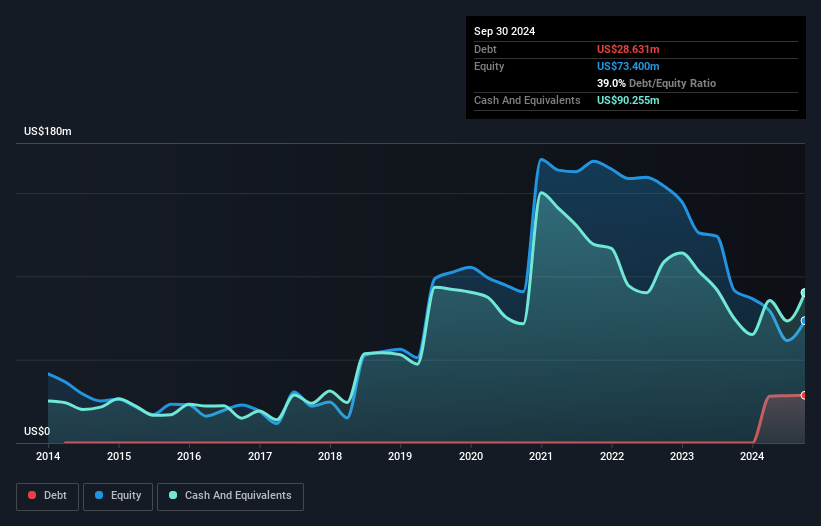The height and width of the screenshot is (526, 821).
Task: Click the red Debt endpoint marker on chart
Action: [x=804, y=395]
